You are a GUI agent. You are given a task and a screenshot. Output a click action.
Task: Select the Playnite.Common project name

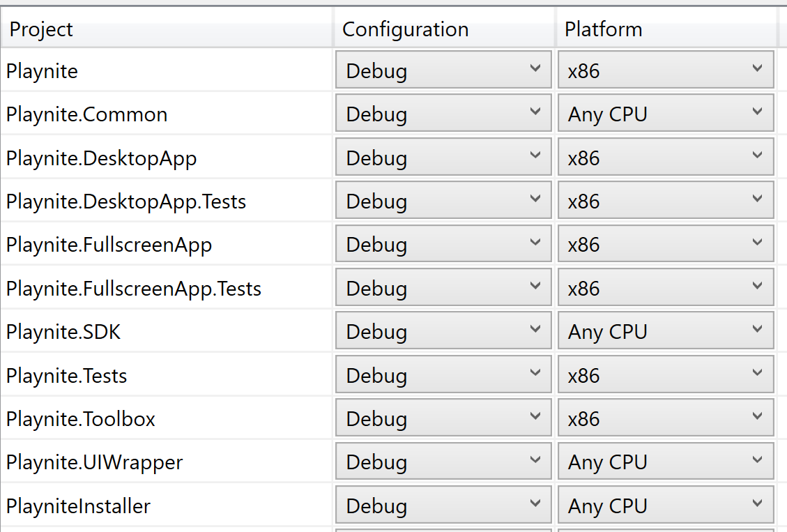coord(87,114)
